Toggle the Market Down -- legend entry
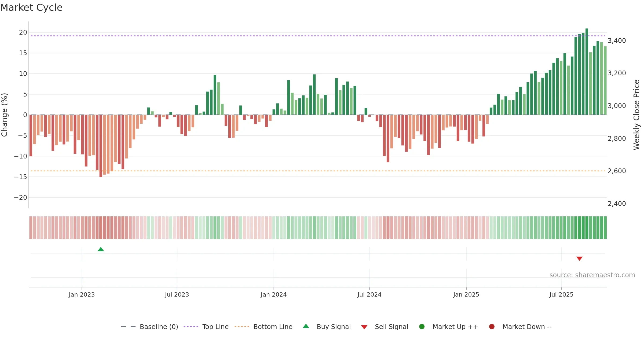Screen dimensions: 644x362 tap(520, 327)
